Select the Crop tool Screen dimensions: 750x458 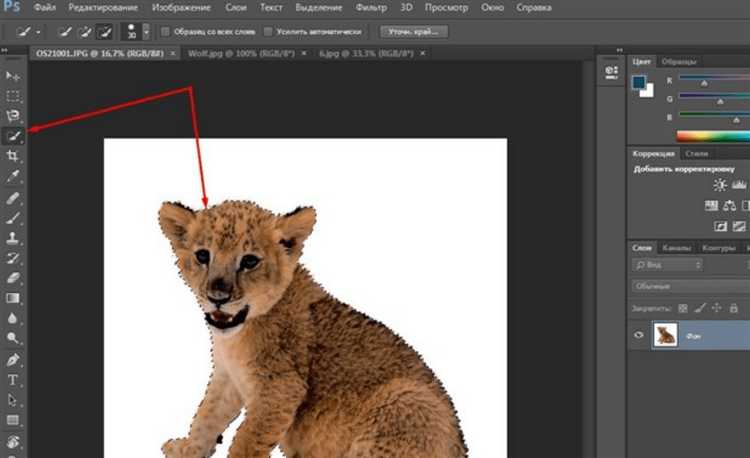(14, 157)
